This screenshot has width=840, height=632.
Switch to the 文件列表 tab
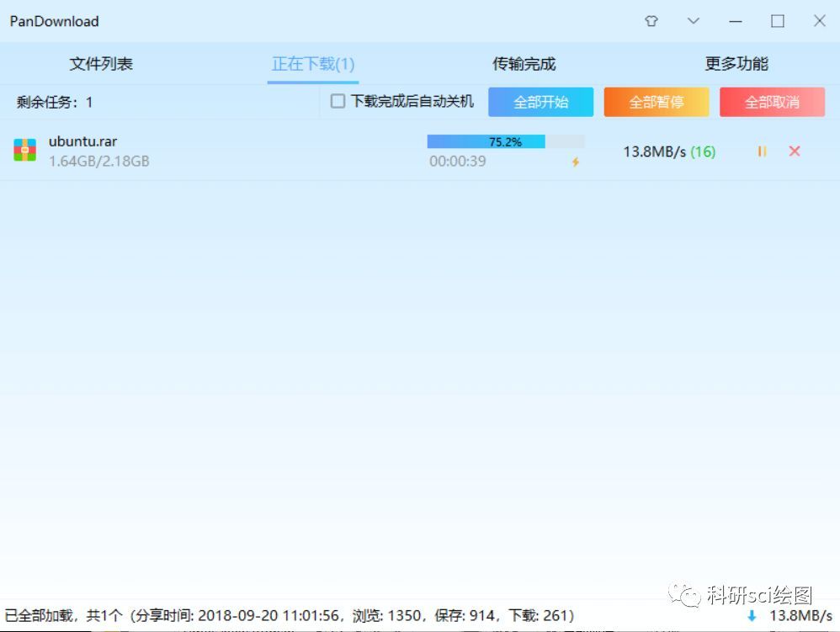click(101, 64)
